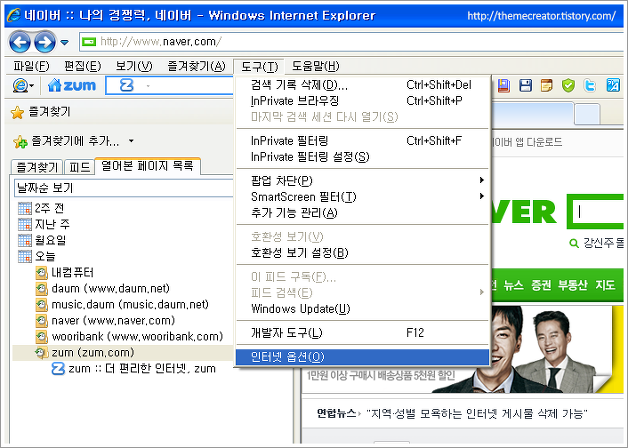Screen dimensions: 628x448
Task: Click the sticky note memo toolbar icon
Action: click(x=546, y=85)
